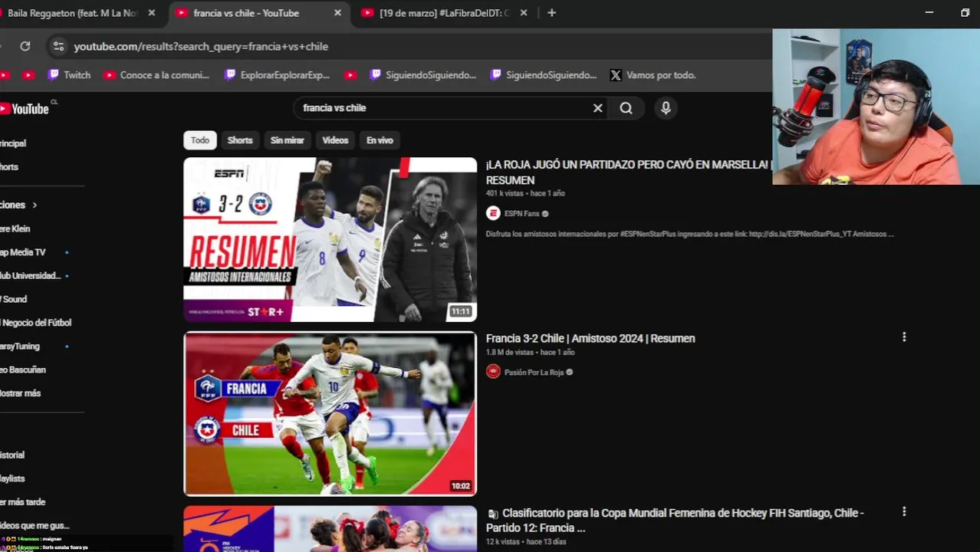Go to Principal in sidebar
This screenshot has height=552, width=980.
point(13,143)
